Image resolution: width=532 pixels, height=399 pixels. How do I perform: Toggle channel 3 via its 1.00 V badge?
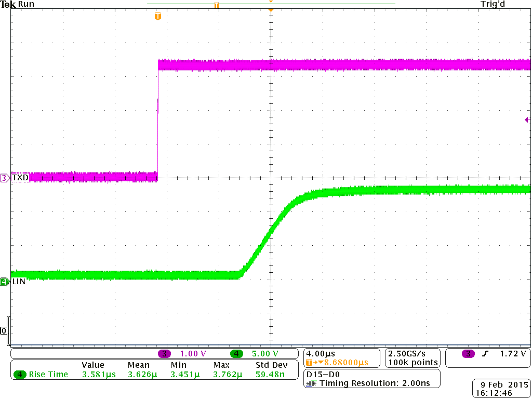point(165,354)
